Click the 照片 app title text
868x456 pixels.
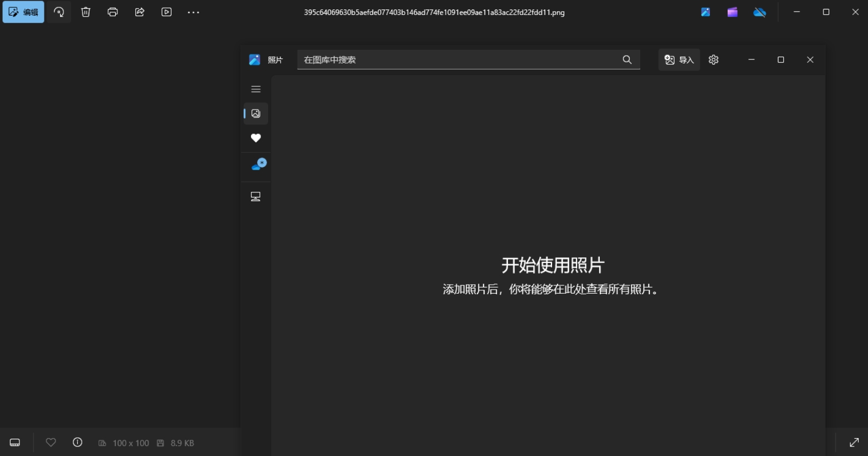click(x=275, y=60)
